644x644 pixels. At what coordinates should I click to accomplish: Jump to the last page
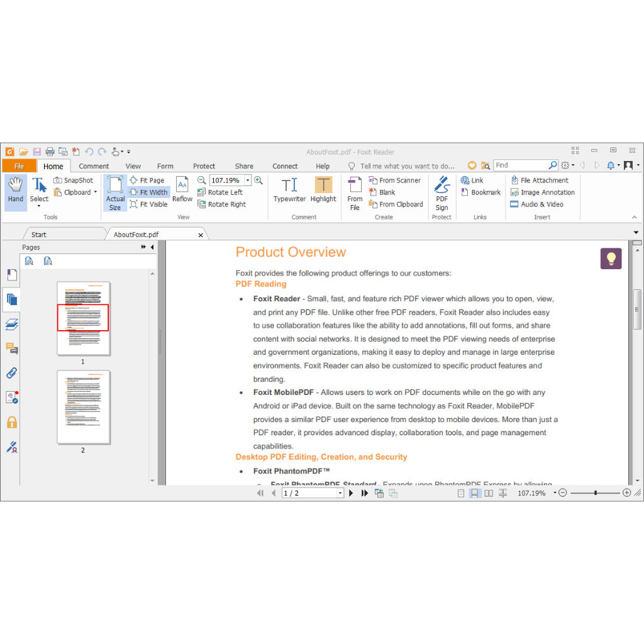pyautogui.click(x=364, y=493)
